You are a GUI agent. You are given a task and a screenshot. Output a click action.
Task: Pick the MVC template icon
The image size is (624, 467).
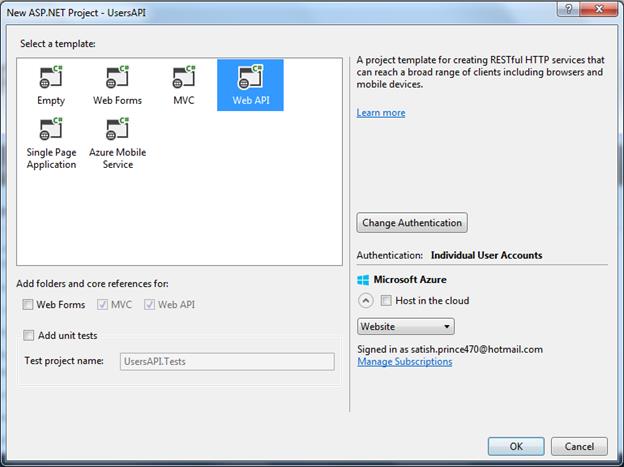(184, 77)
